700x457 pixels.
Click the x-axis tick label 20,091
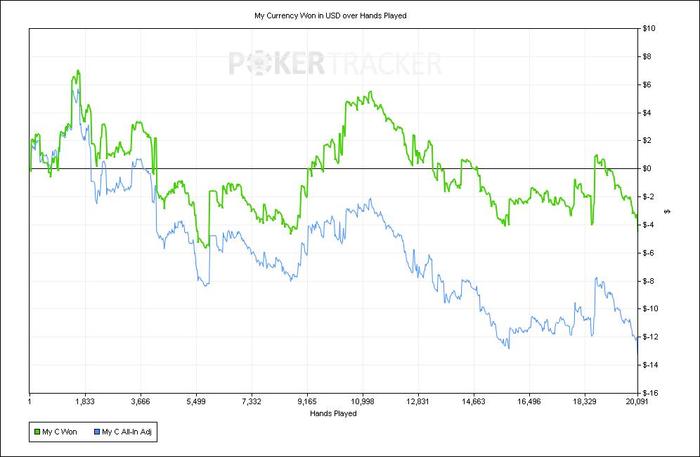637,402
